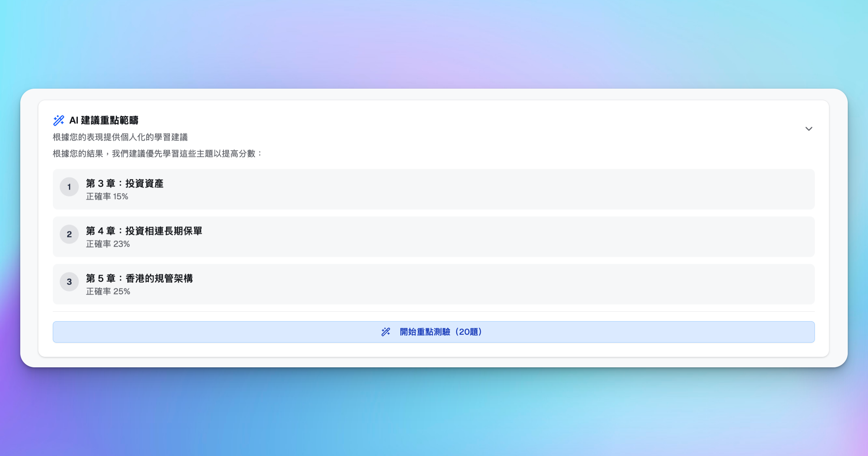868x456 pixels.
Task: Click the number 1 rank badge
Action: tap(69, 187)
